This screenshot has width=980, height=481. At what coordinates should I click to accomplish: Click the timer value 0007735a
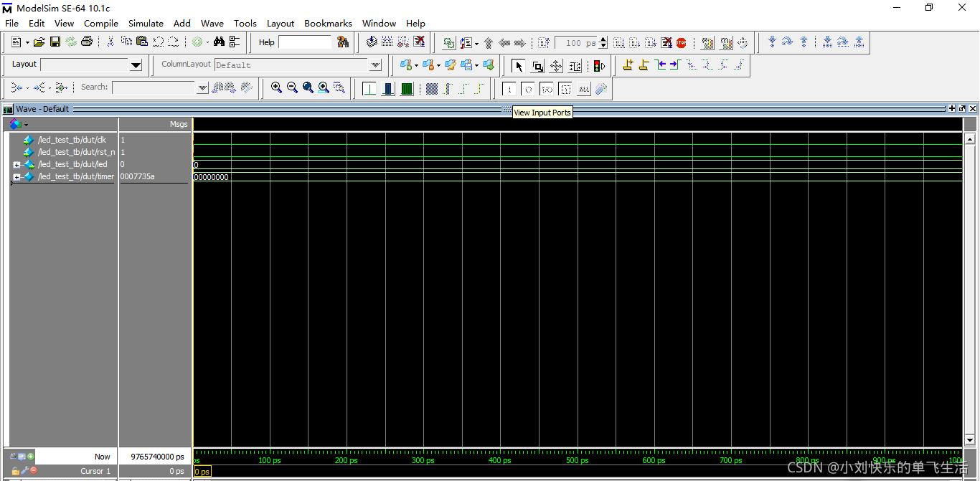pyautogui.click(x=138, y=176)
